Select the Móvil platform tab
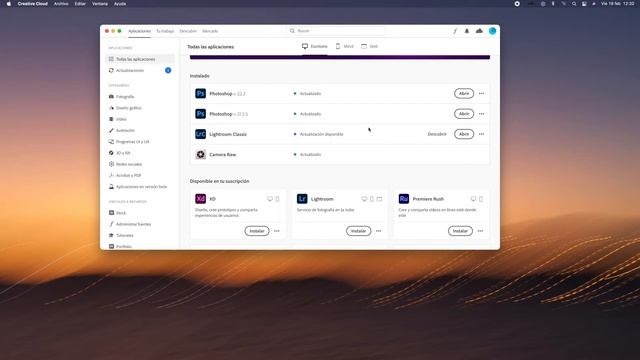The image size is (640, 360). pos(345,47)
